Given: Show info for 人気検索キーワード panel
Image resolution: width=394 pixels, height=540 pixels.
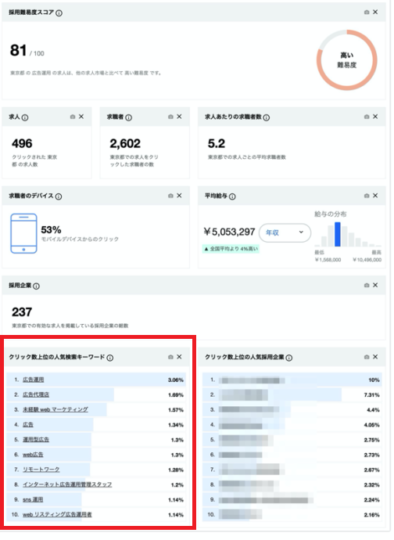Looking at the screenshot, I should [110, 358].
